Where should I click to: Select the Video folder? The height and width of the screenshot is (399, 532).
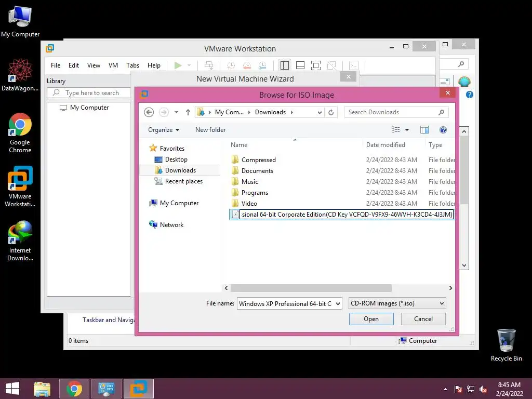click(249, 204)
